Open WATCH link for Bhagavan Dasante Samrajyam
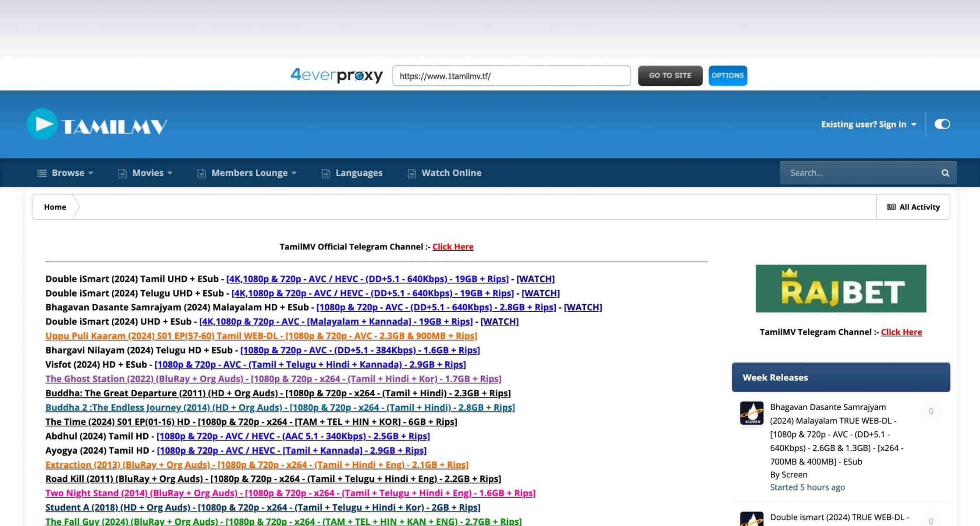The width and height of the screenshot is (980, 526). click(x=583, y=307)
